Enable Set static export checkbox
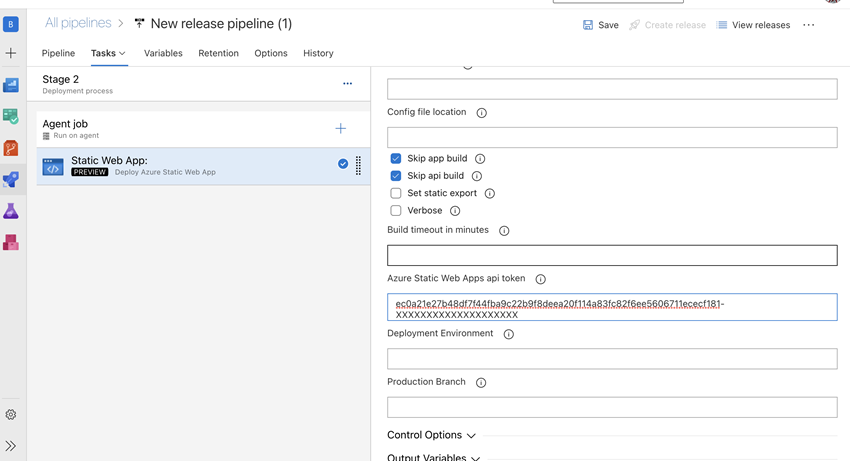 tap(396, 193)
